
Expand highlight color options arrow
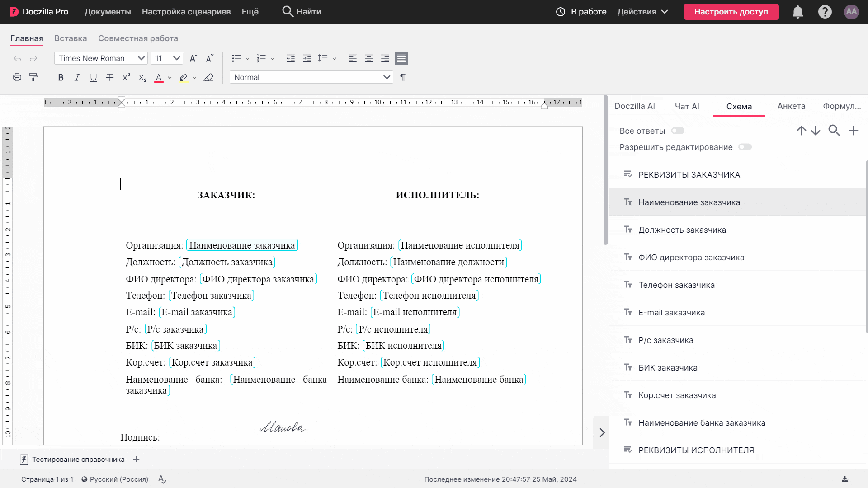coord(194,78)
